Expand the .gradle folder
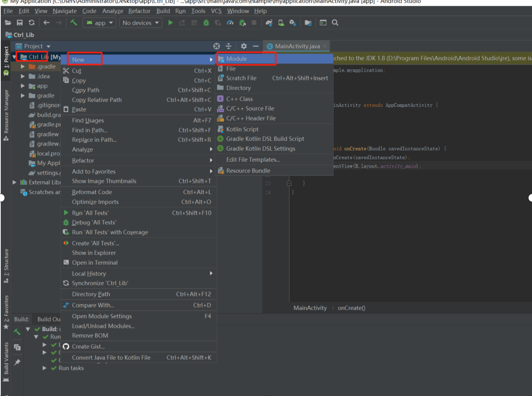 click(23, 67)
